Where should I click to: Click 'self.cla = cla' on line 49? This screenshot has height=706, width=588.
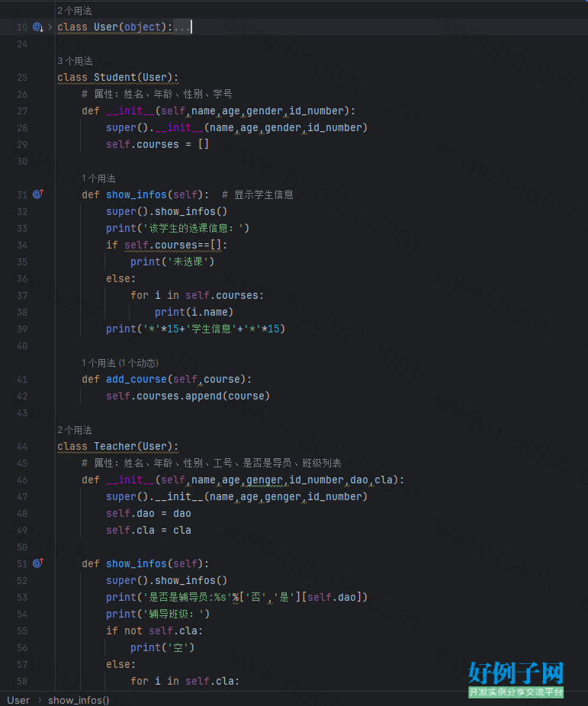click(x=149, y=531)
